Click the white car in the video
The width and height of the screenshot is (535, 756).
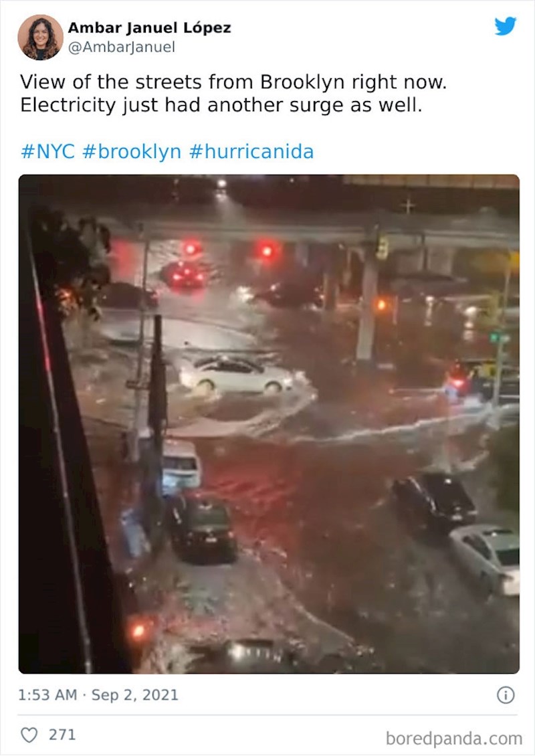(x=236, y=375)
